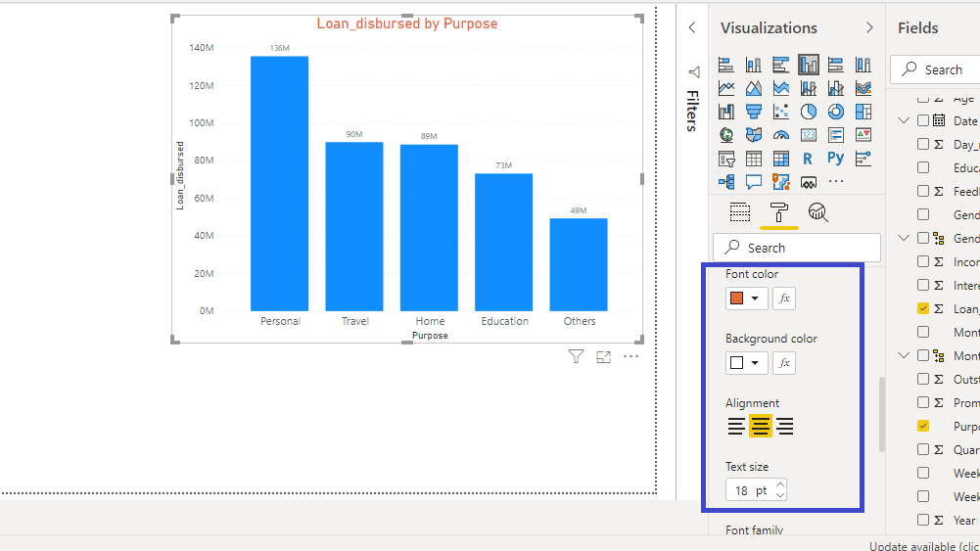
Task: Open the Analytics pane tab
Action: click(x=818, y=212)
